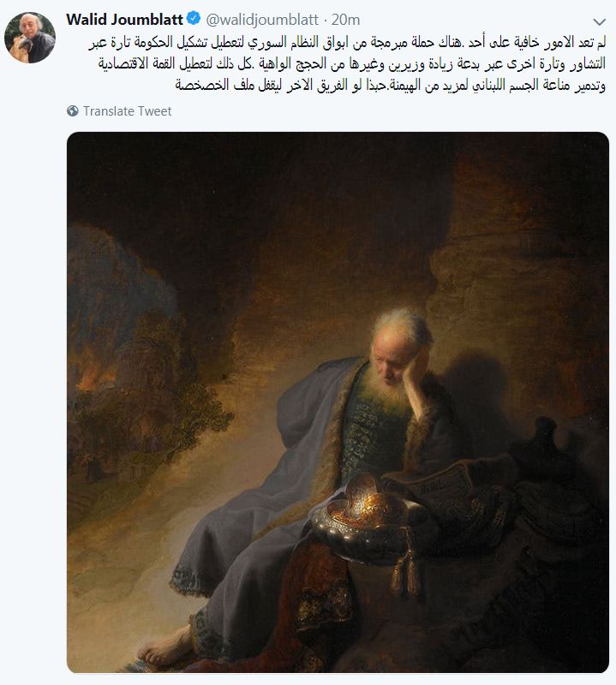Open Walid Joumblatt's profile avatar
The width and height of the screenshot is (616, 685).
(30, 38)
